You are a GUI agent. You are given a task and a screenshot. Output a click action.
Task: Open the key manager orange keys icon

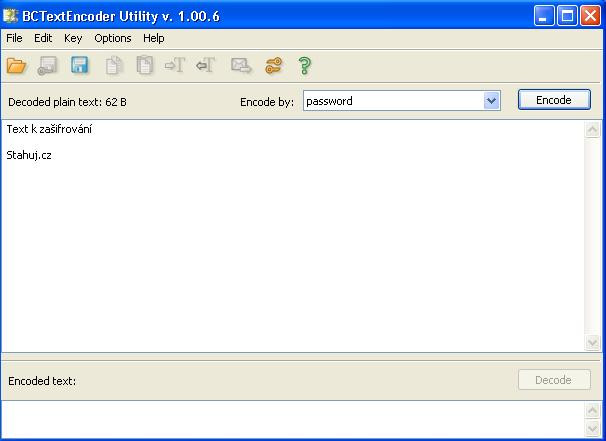pyautogui.click(x=274, y=65)
